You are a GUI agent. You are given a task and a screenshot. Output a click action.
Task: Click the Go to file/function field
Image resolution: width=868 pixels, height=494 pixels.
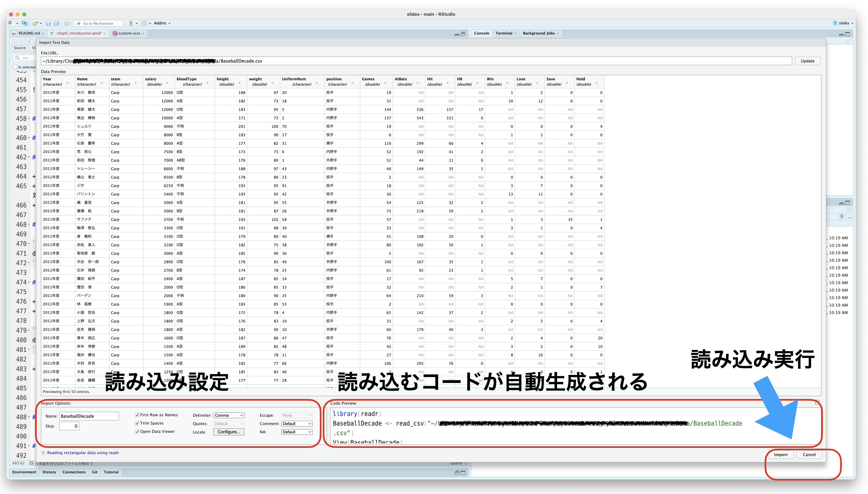point(98,24)
